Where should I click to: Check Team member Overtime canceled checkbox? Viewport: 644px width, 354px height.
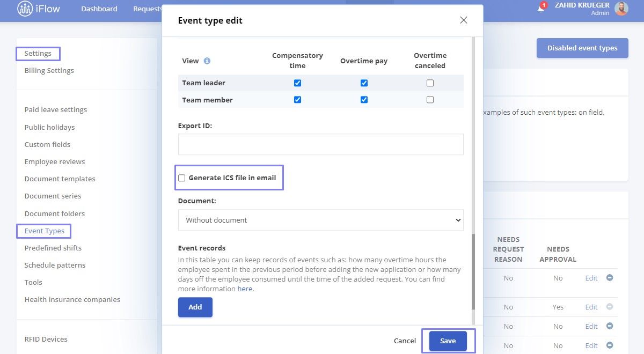tap(430, 100)
